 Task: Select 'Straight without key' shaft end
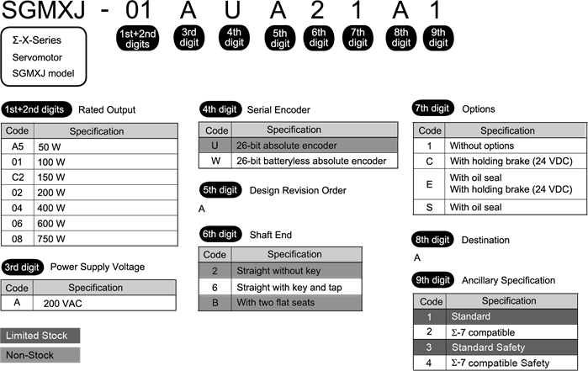coord(280,270)
